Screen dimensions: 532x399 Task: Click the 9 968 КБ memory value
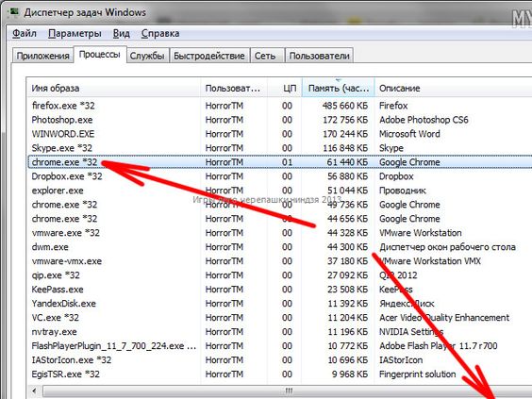point(351,374)
